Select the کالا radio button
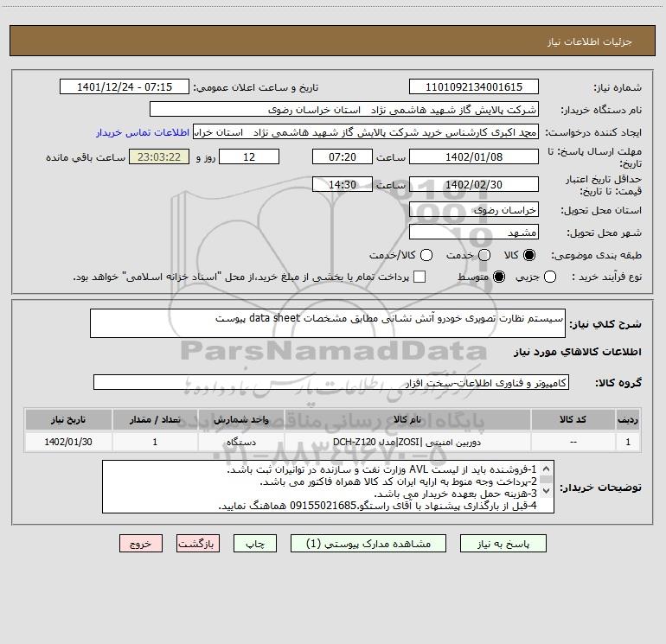 point(529,255)
